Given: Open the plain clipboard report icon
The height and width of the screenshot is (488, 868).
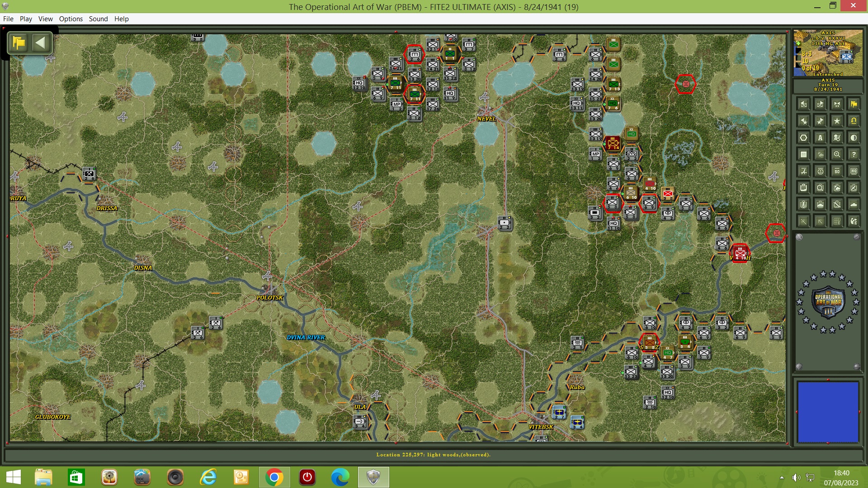Looking at the screenshot, I should [x=803, y=188].
